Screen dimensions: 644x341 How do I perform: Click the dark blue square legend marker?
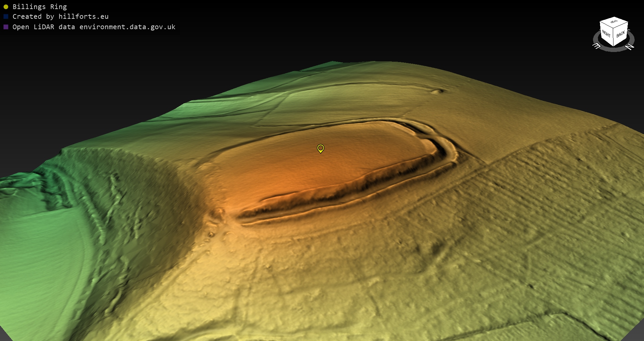pyautogui.click(x=6, y=16)
